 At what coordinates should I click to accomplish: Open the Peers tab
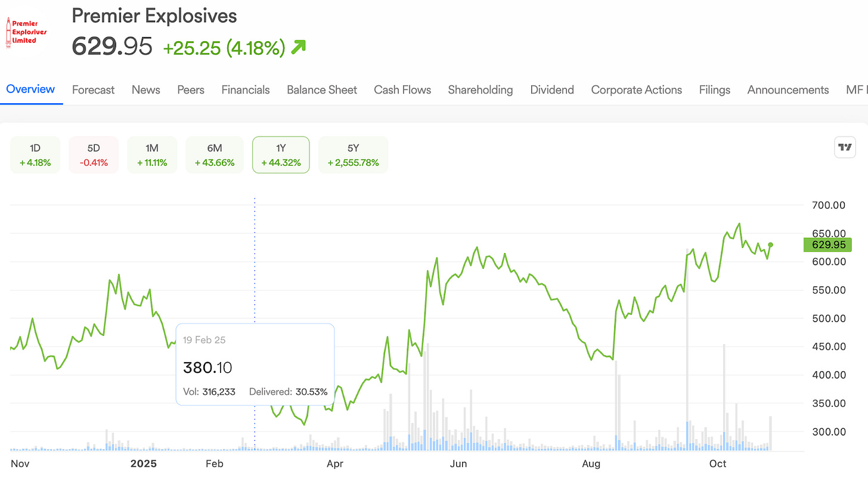pyautogui.click(x=191, y=90)
